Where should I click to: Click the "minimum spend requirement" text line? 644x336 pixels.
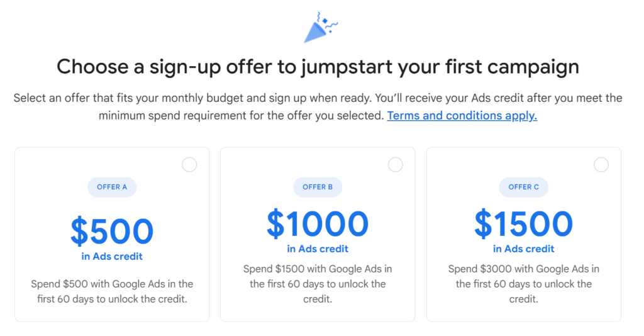(241, 116)
